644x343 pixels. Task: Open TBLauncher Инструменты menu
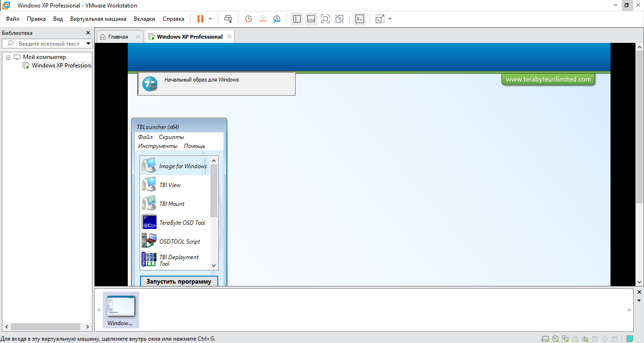pyautogui.click(x=158, y=146)
